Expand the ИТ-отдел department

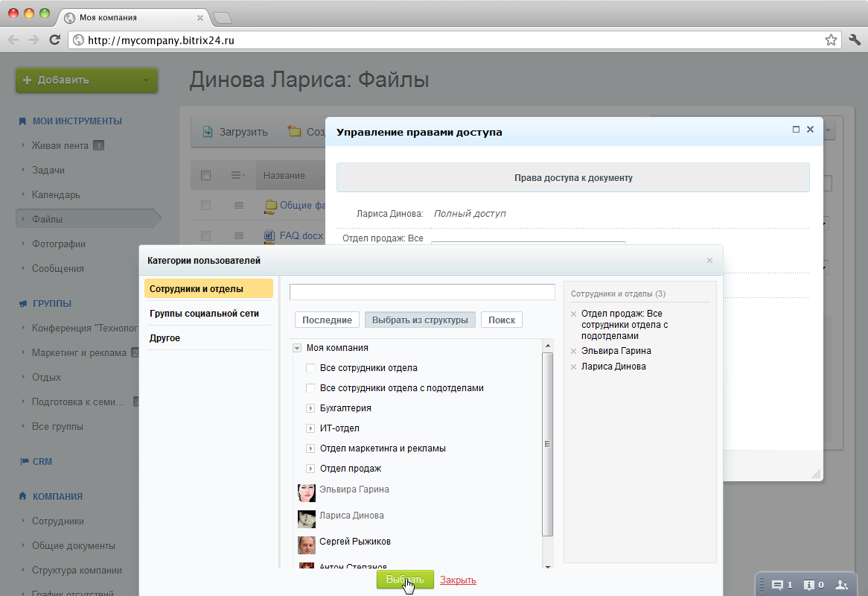click(x=310, y=428)
